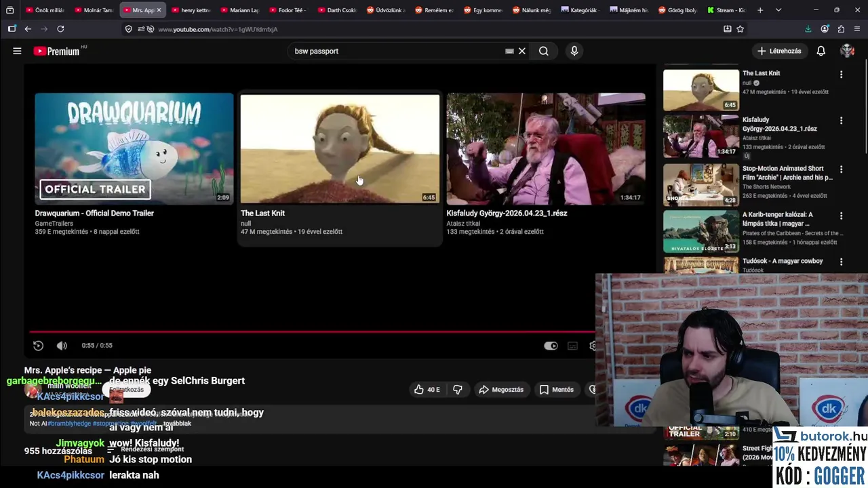Screen dimensions: 868x488
Task: Open a new browser tab
Action: [760, 10]
